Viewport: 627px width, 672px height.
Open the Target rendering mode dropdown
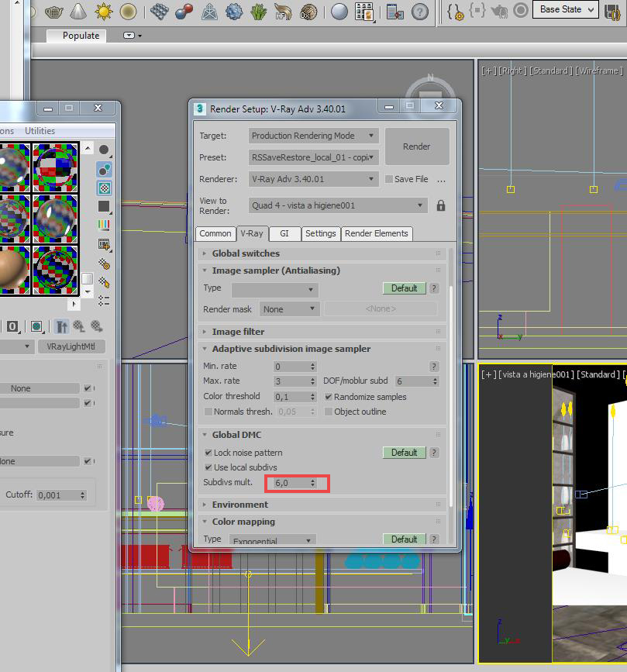[313, 136]
